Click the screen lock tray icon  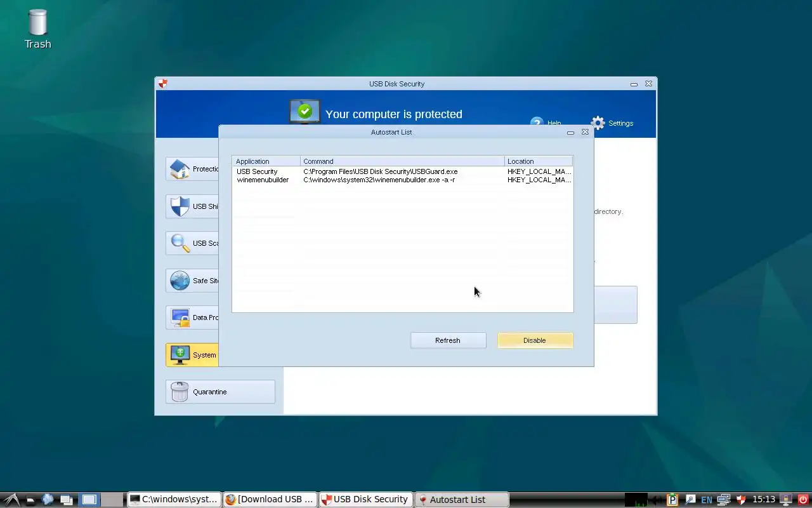[786, 500]
